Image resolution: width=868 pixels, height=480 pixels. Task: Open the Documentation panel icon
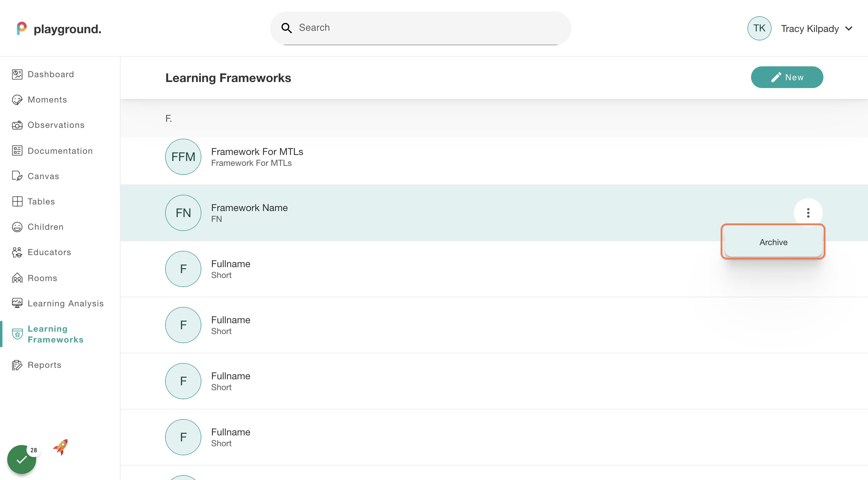click(17, 151)
